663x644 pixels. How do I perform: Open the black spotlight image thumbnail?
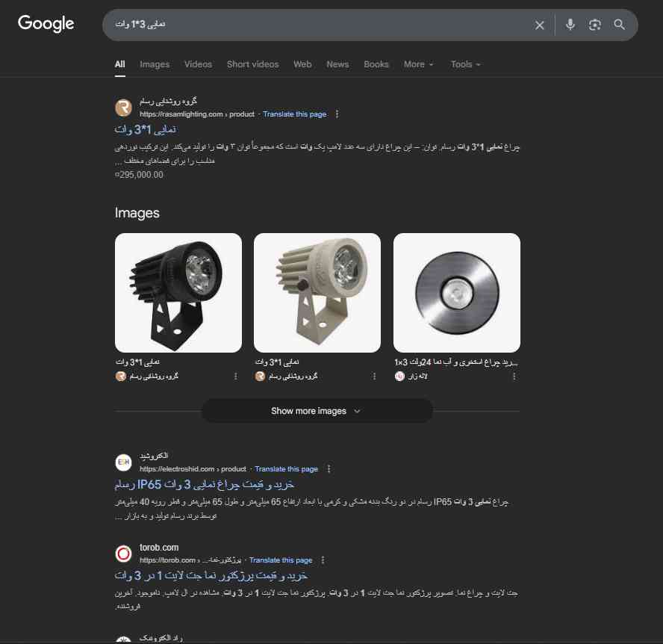coord(178,292)
